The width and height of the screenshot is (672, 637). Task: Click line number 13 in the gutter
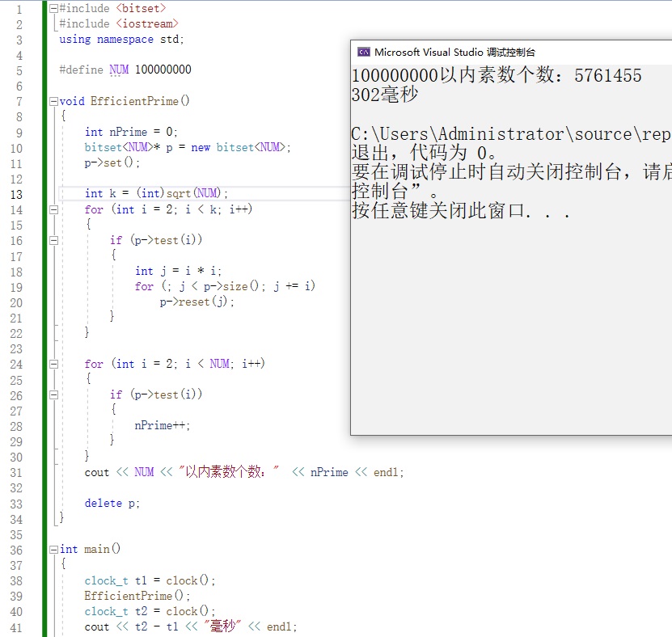coord(16,195)
